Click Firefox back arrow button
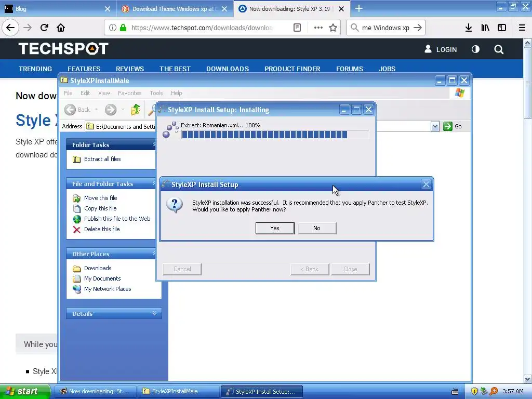The width and height of the screenshot is (532, 399). [10, 28]
